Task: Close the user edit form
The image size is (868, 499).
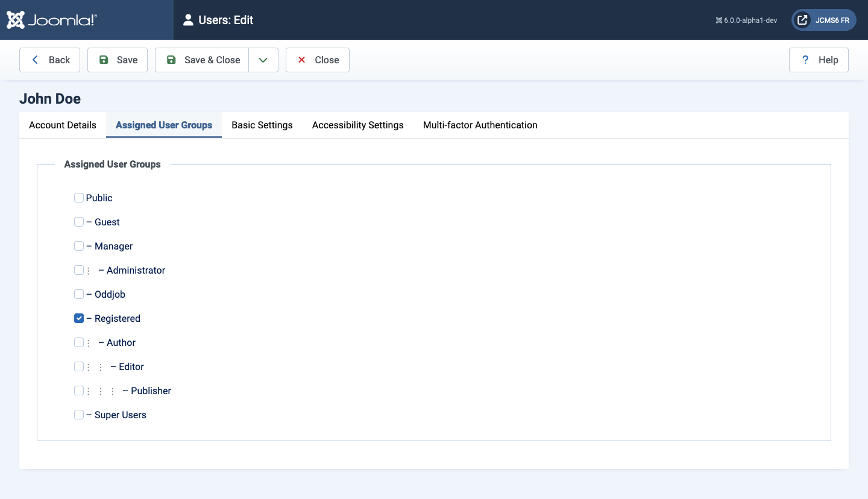Action: point(318,60)
